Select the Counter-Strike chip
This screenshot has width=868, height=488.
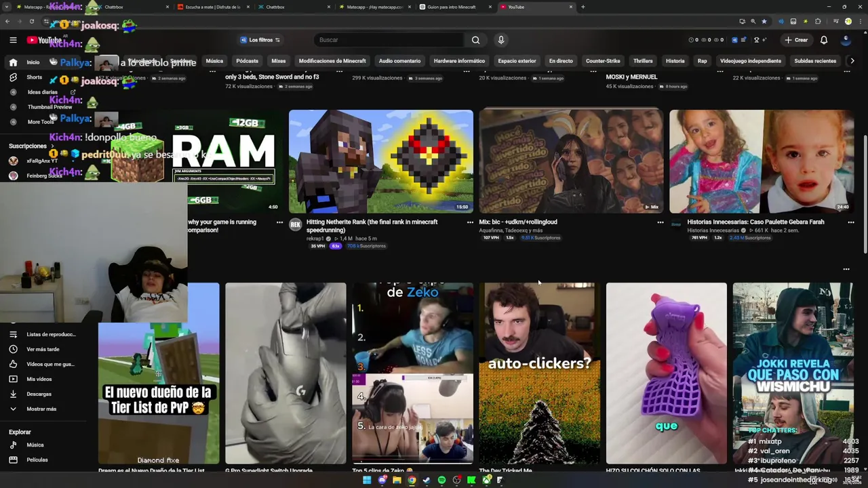pyautogui.click(x=603, y=61)
